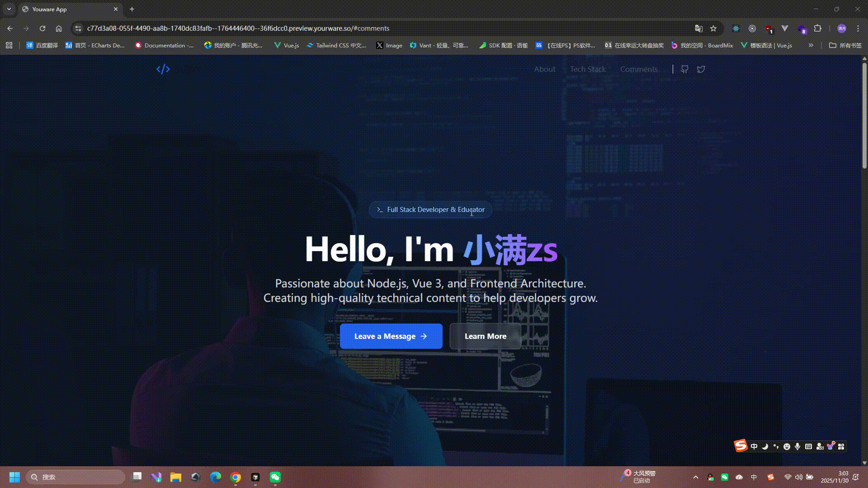Open the React DevTools extension icon
The height and width of the screenshot is (488, 868).
[x=736, y=28]
